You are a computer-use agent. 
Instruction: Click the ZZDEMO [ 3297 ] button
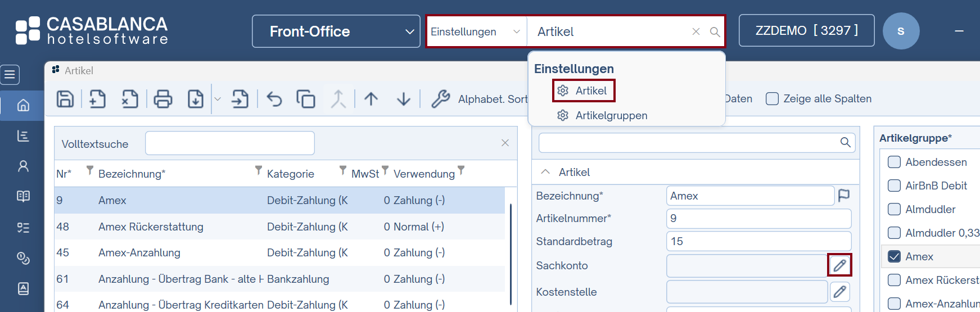click(807, 30)
